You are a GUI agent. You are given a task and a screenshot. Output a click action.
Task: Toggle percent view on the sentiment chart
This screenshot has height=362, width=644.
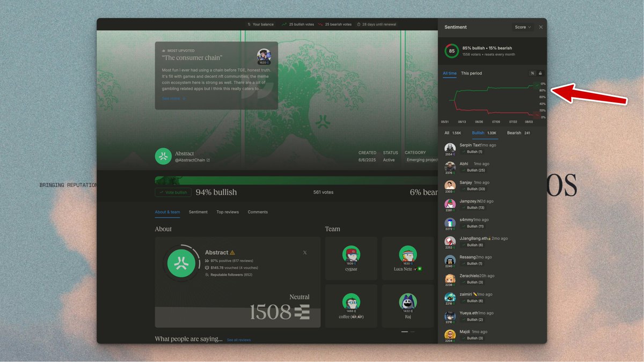pos(532,73)
